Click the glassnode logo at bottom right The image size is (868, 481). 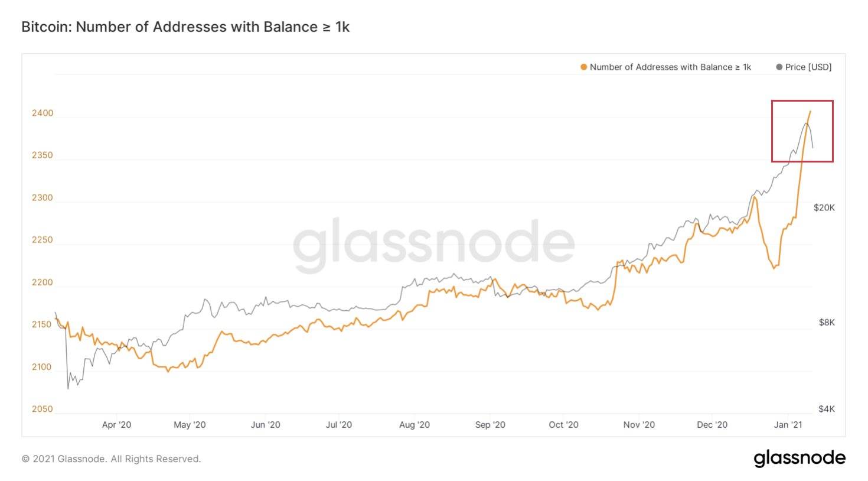[x=799, y=458]
